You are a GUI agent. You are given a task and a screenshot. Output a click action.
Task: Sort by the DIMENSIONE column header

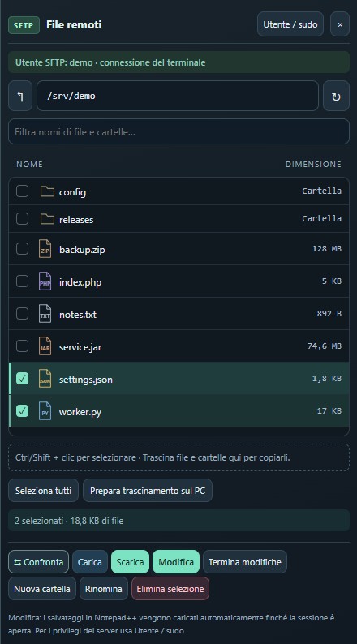313,165
